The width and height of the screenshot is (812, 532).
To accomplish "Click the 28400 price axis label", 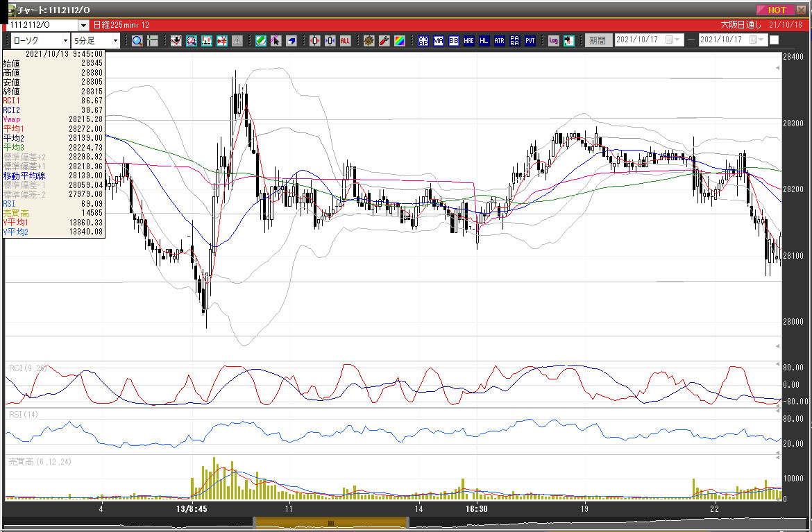I will pos(793,56).
